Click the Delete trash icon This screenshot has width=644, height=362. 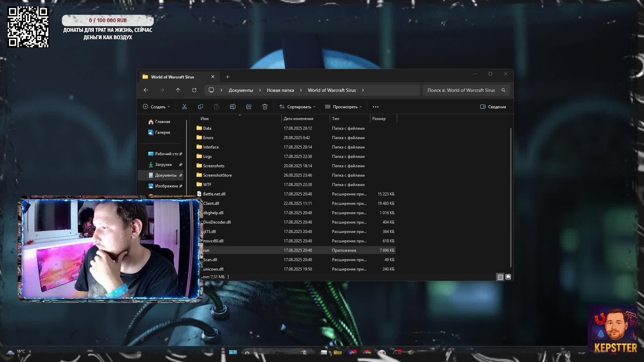pyautogui.click(x=265, y=107)
